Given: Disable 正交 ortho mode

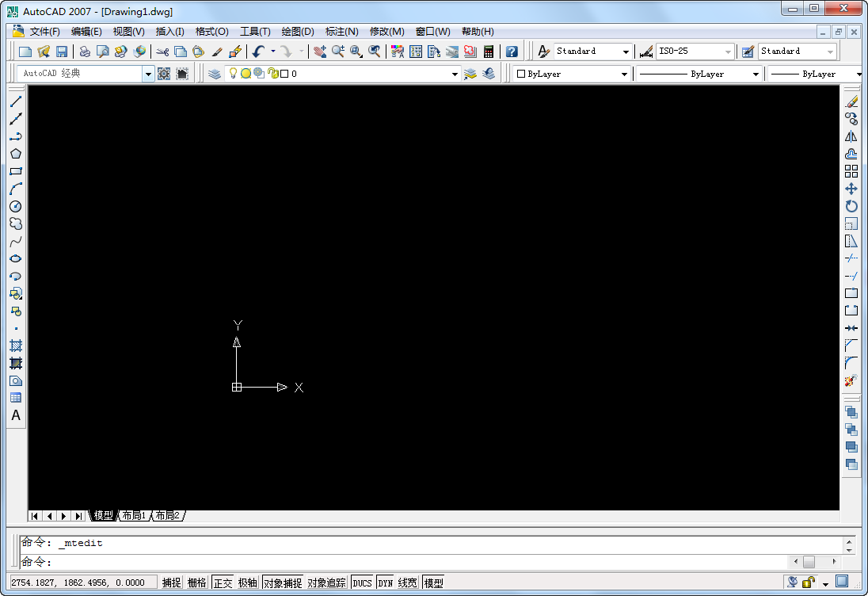Looking at the screenshot, I should point(222,582).
